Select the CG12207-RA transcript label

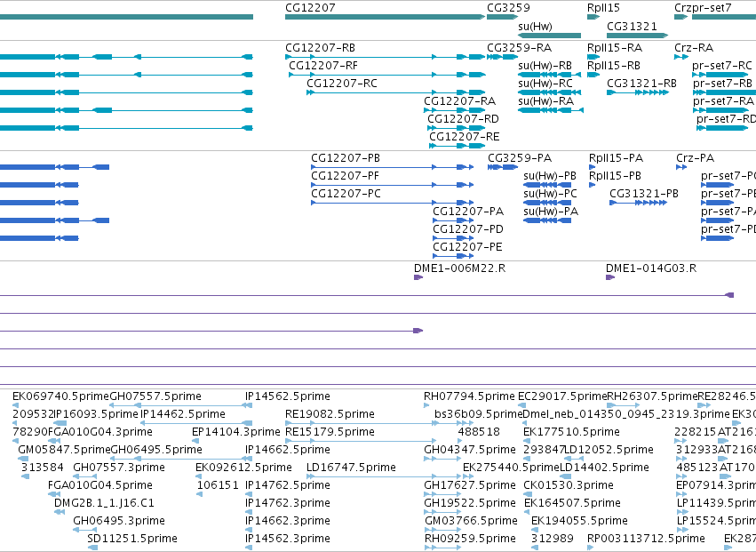(x=459, y=101)
